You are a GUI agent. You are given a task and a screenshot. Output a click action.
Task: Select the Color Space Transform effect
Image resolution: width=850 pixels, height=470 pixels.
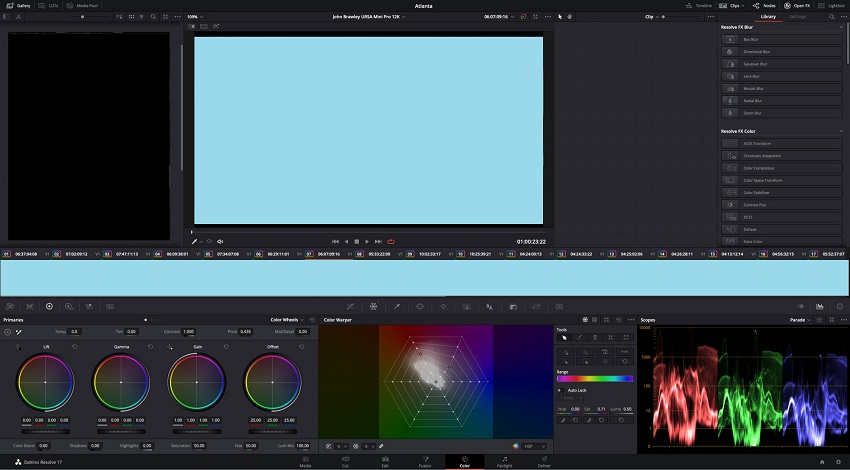(781, 180)
